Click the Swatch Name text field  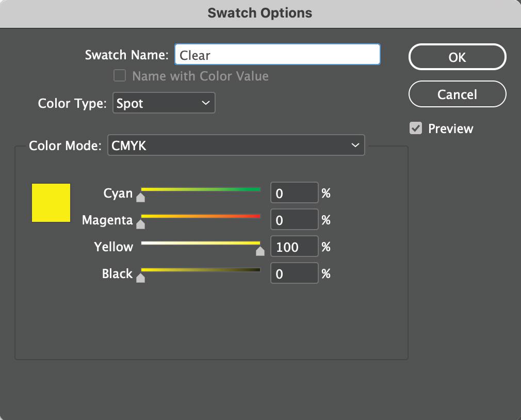point(277,55)
